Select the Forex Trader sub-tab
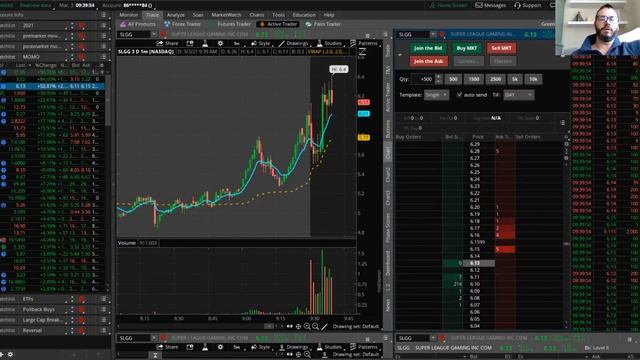 tap(181, 24)
